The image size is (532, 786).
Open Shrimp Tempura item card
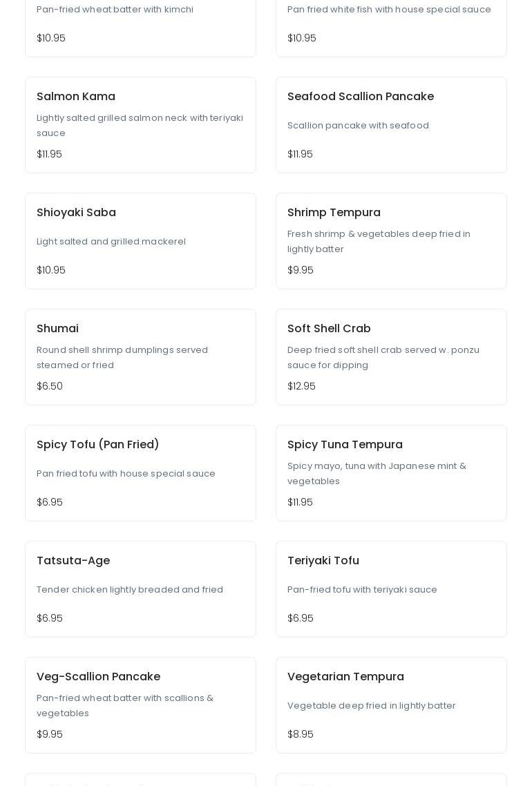click(x=391, y=240)
